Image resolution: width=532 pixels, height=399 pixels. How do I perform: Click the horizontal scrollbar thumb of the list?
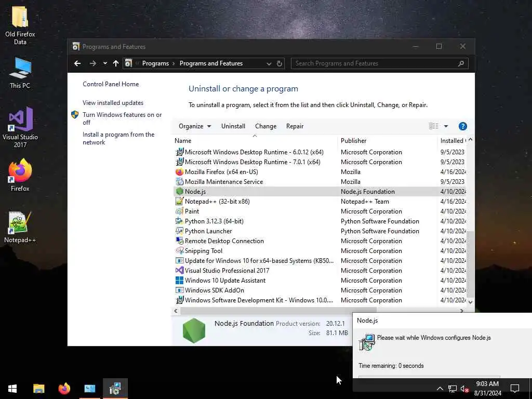pos(278,311)
